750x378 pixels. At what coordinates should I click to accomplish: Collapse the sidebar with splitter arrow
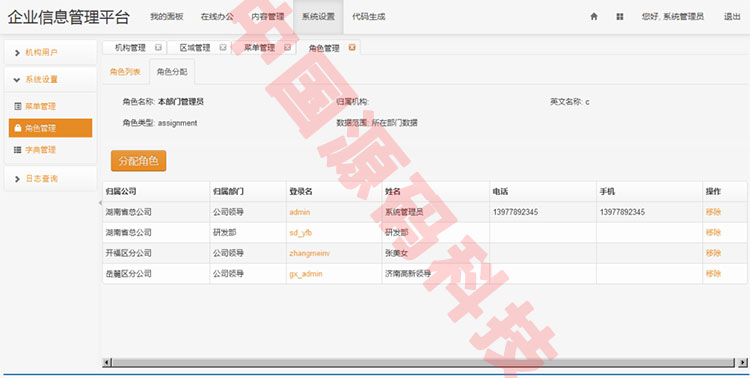100,203
